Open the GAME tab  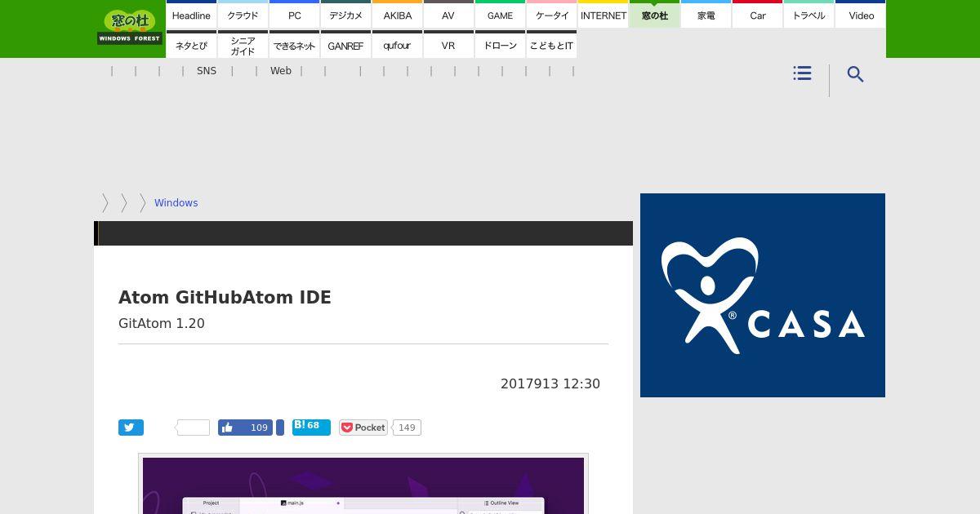pos(500,15)
